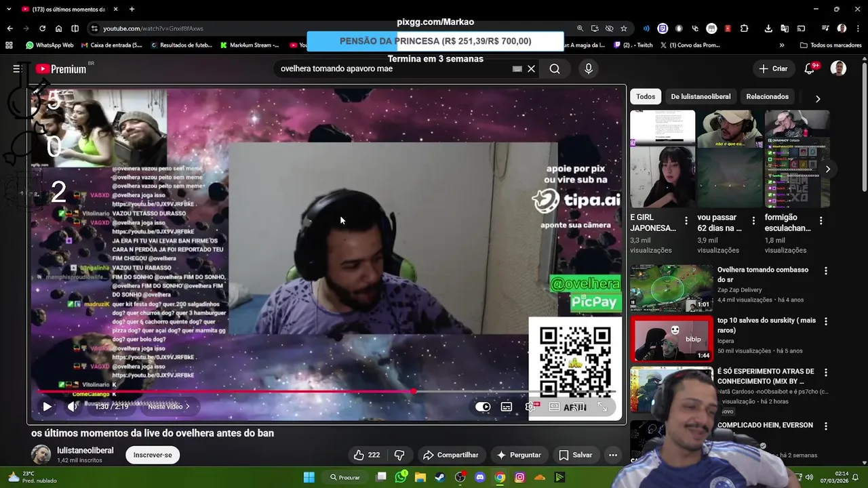
Task: Subscribe with Inscrever-se button
Action: click(x=153, y=455)
